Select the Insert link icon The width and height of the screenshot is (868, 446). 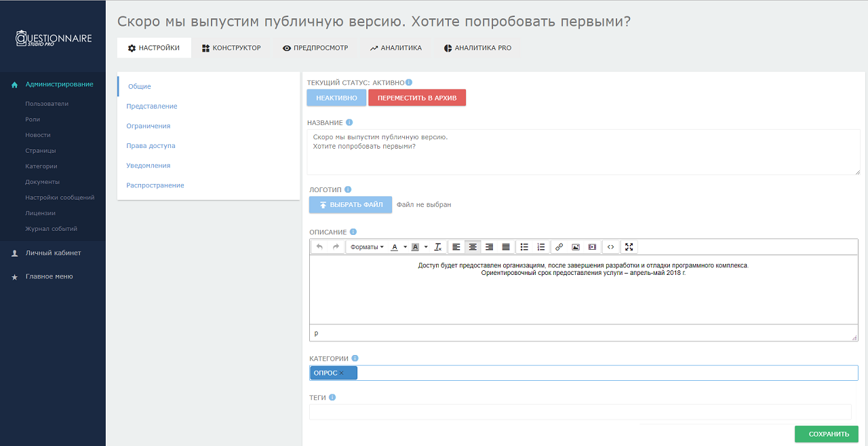558,246
